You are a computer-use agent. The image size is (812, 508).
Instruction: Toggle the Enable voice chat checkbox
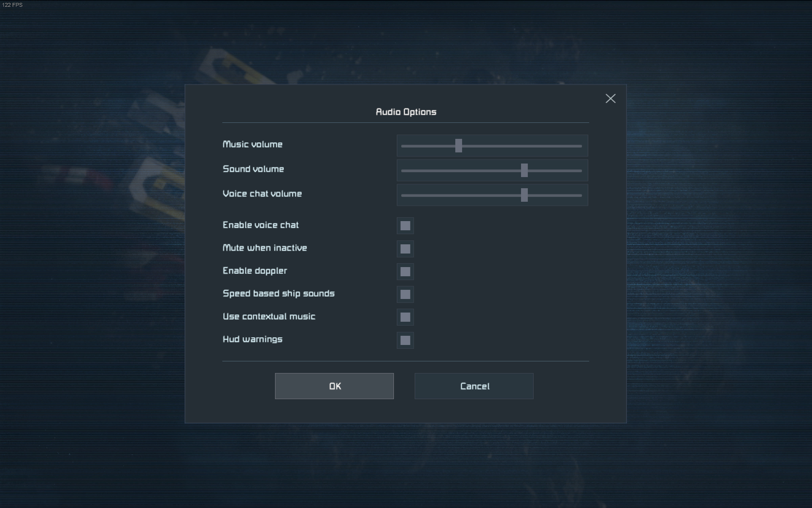405,226
